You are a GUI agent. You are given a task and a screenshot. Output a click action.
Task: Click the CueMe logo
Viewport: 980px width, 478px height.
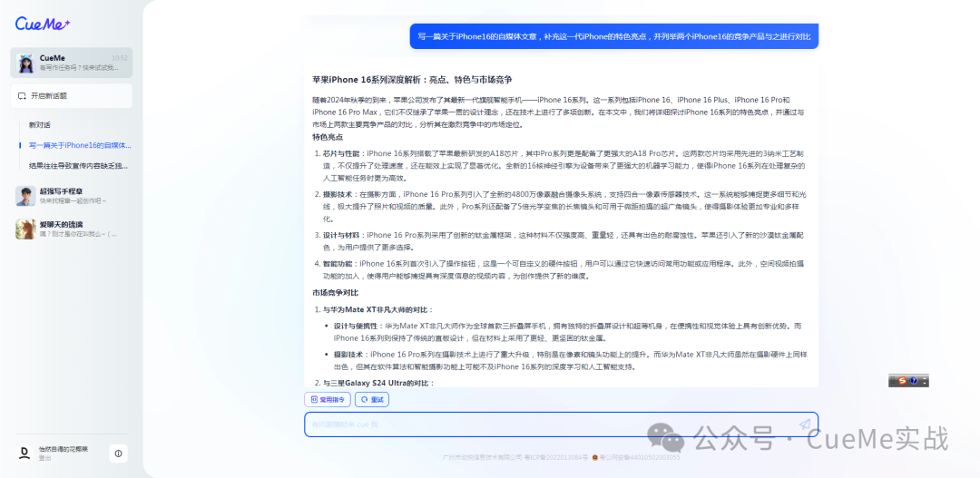click(x=43, y=23)
